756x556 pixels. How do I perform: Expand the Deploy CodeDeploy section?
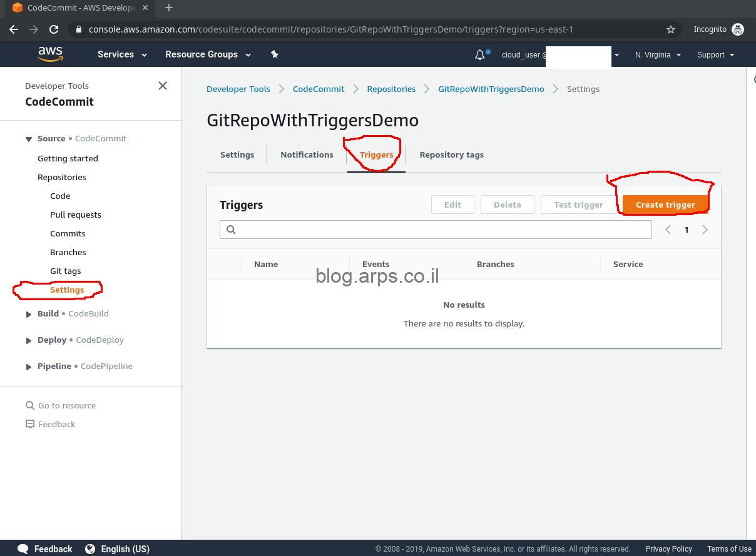pos(29,340)
